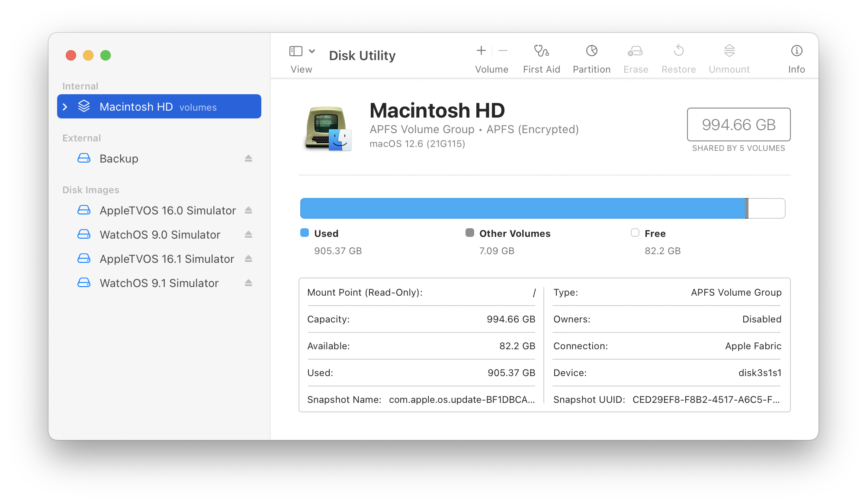Click the Owners Disabled value
This screenshot has width=867, height=504.
(762, 319)
